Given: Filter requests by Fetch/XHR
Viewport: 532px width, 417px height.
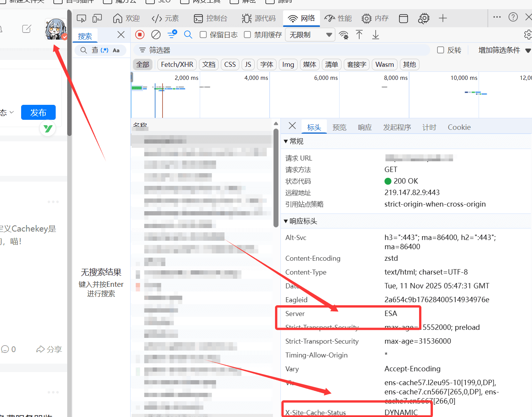Looking at the screenshot, I should pyautogui.click(x=177, y=65).
